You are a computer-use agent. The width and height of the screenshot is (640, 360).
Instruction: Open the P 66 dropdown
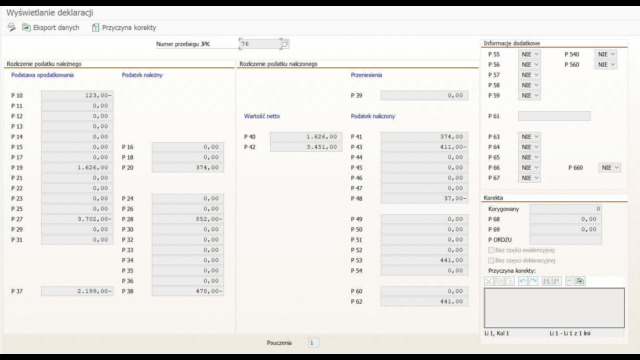[x=529, y=167]
